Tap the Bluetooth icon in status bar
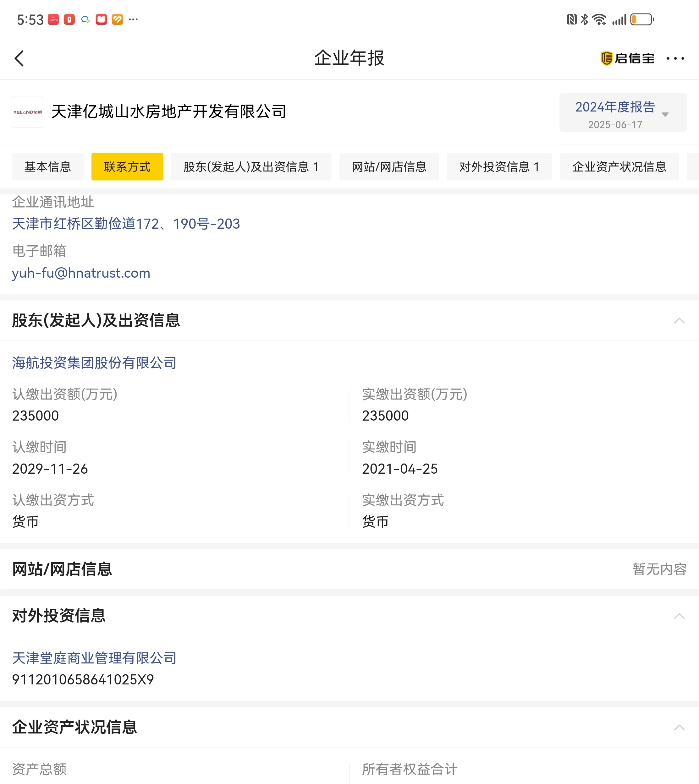699x784 pixels. click(584, 19)
